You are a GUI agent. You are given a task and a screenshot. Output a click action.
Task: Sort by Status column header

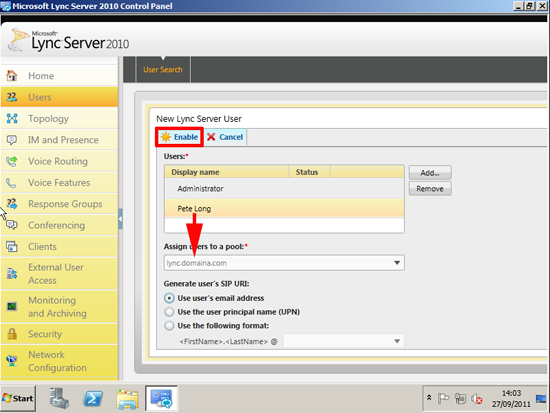309,172
